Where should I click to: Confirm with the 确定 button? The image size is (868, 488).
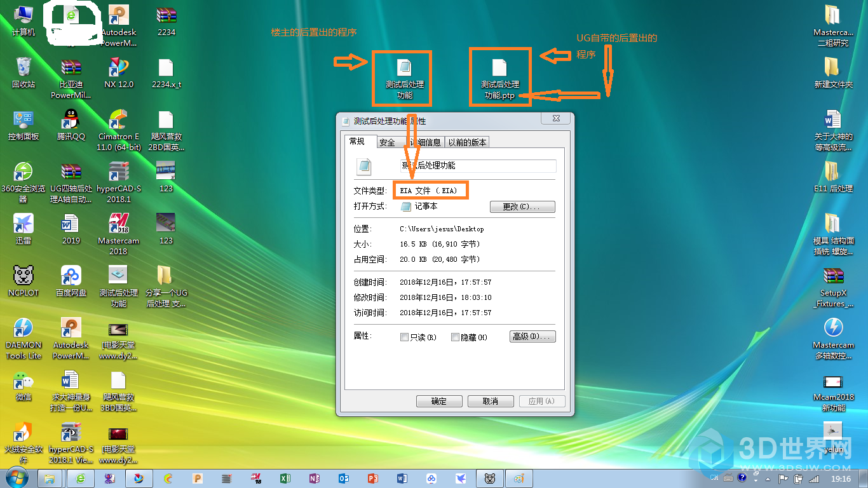pos(439,402)
